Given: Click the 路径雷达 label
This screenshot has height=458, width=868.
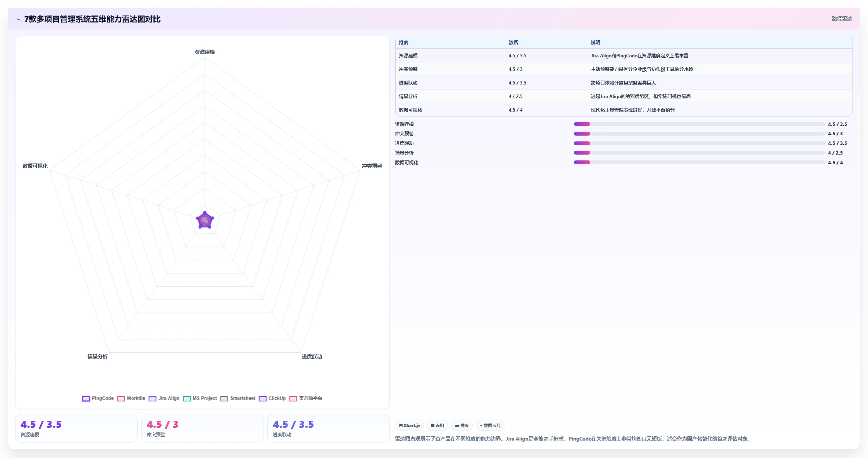Looking at the screenshot, I should (x=842, y=19).
